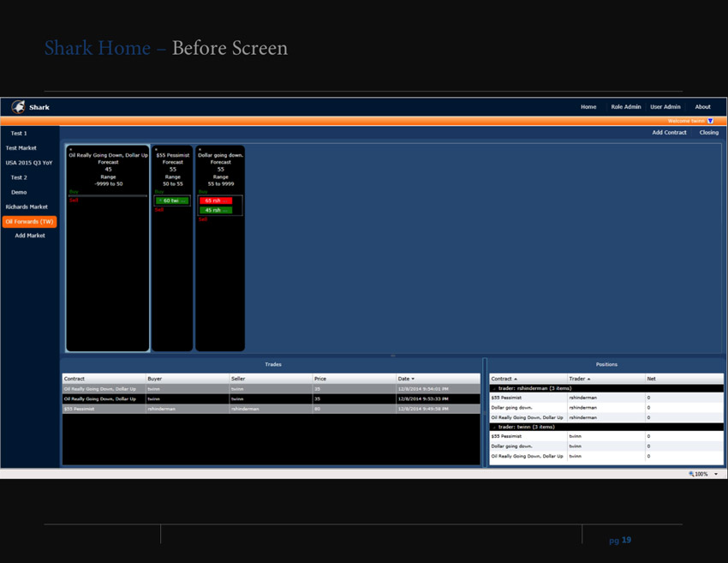Click Add Market in the sidebar

[x=30, y=236]
